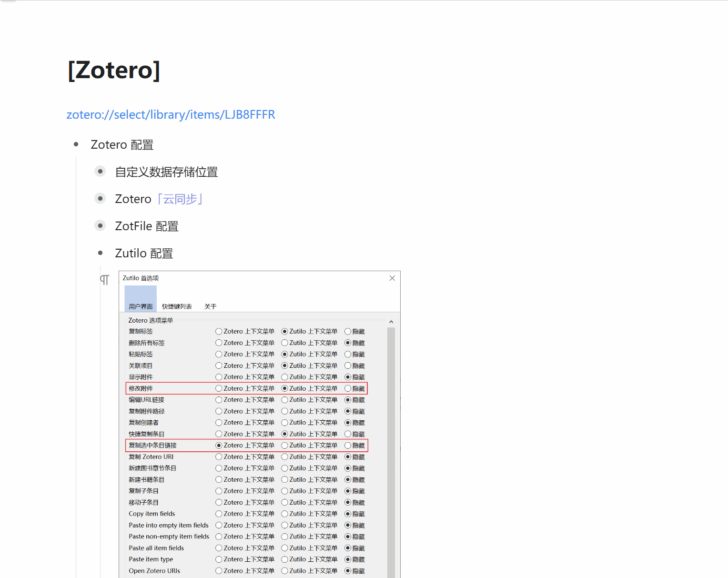
Task: Select Zutilo 上下文菜单 for Copy item fields
Action: click(x=285, y=514)
